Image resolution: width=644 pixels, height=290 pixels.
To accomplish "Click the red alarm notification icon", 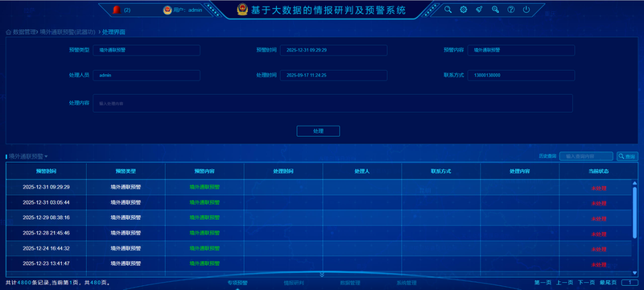I will tap(116, 10).
